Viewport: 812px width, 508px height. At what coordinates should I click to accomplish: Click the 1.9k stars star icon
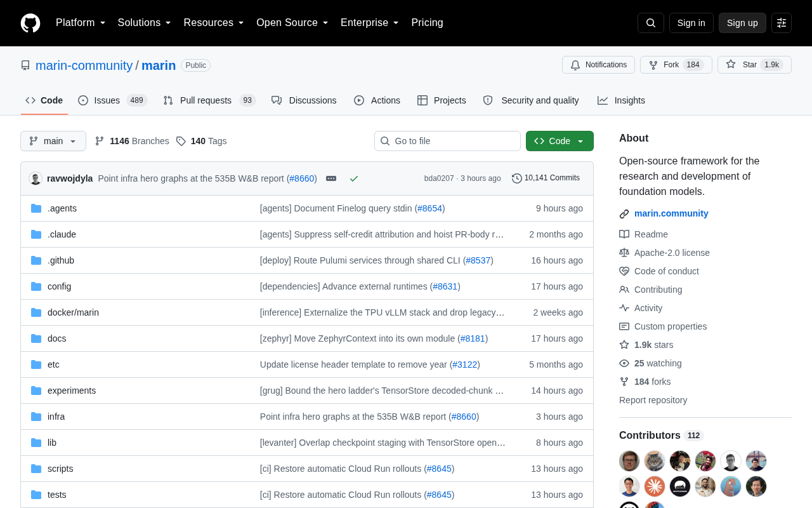point(624,345)
